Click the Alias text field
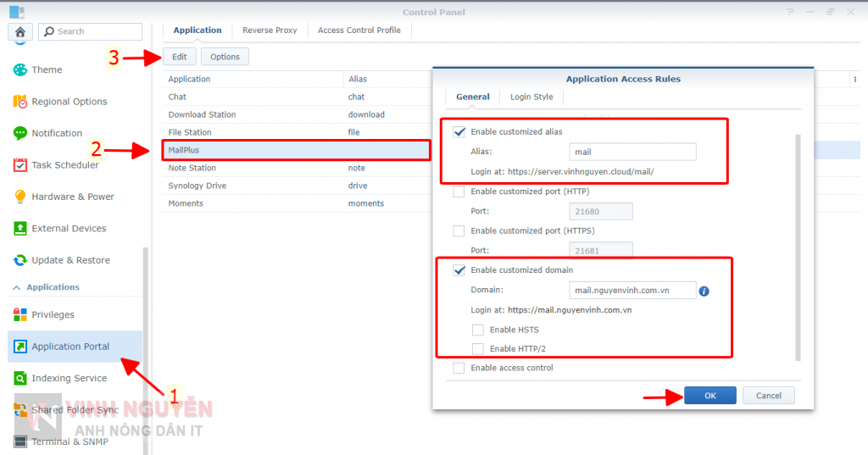The width and height of the screenshot is (868, 455). pos(632,152)
